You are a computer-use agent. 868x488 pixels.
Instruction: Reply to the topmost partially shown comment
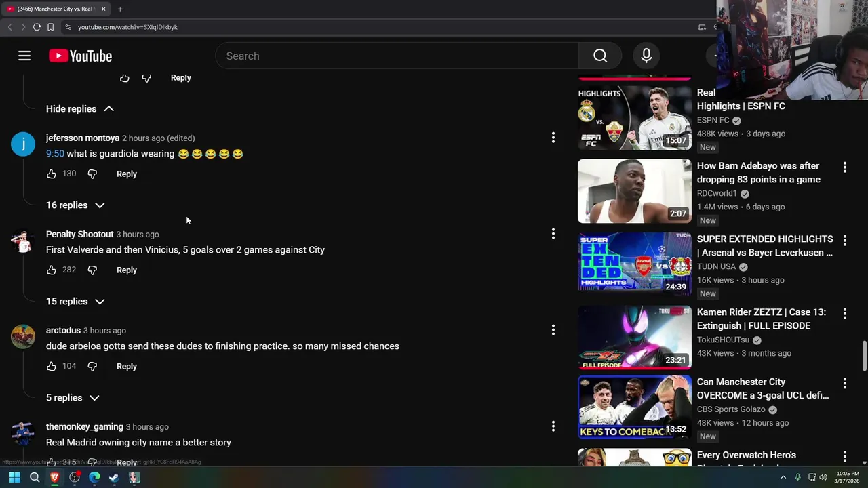click(180, 78)
